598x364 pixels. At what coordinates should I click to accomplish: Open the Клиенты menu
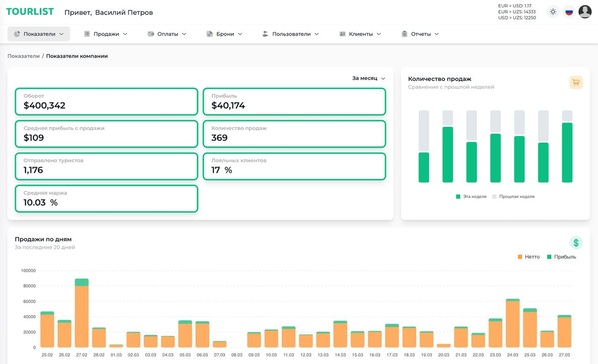point(360,34)
